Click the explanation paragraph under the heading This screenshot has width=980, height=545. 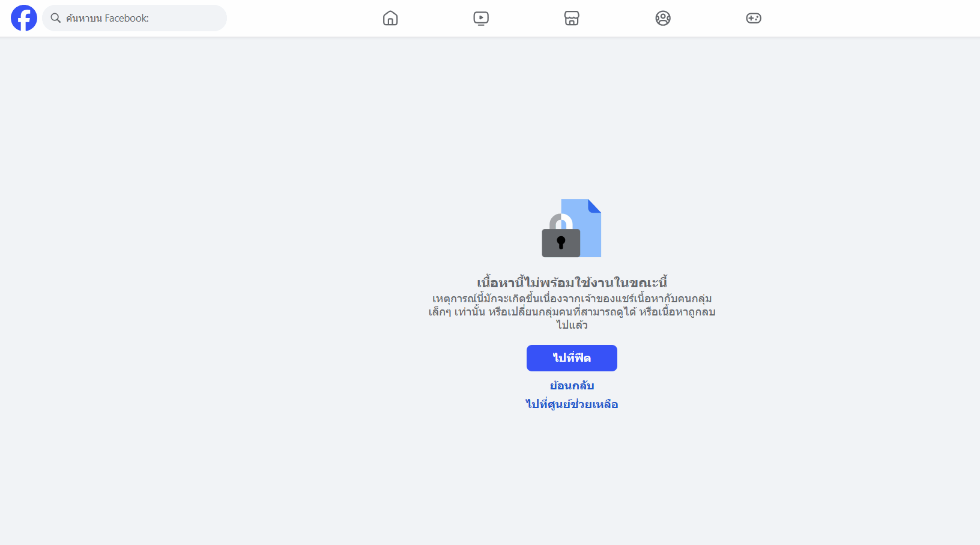[572, 305]
